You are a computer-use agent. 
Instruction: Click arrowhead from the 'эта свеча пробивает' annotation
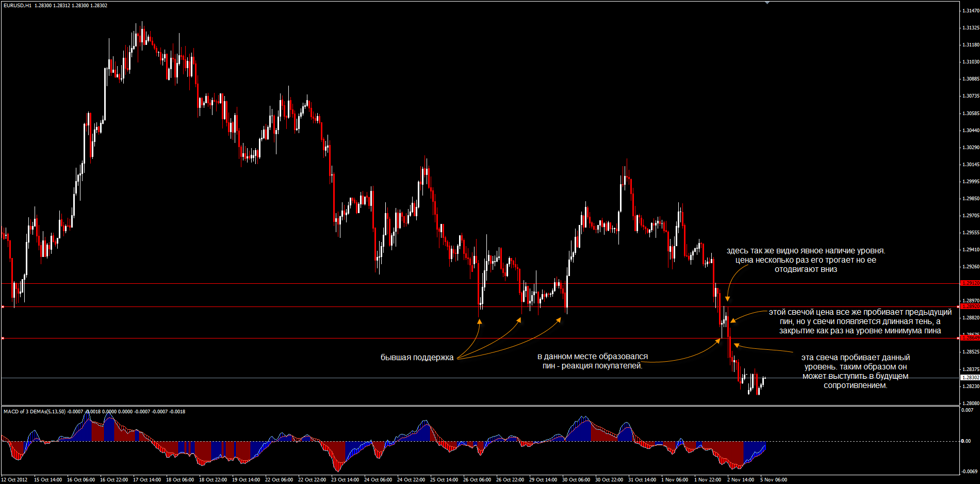(x=736, y=344)
